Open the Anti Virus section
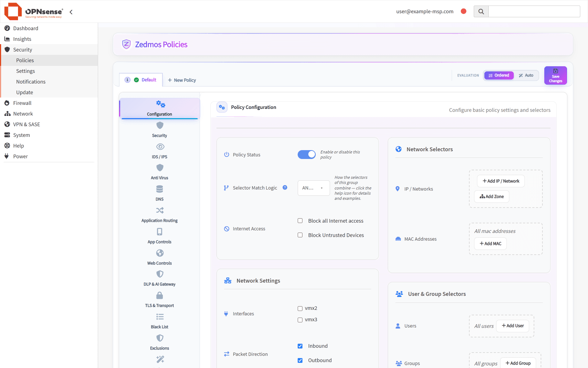 click(x=159, y=172)
